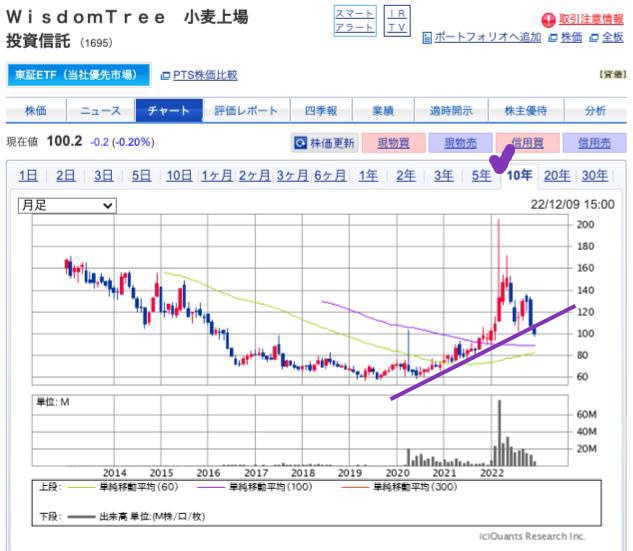Select the 3ヶ月 chart period

pyautogui.click(x=292, y=176)
